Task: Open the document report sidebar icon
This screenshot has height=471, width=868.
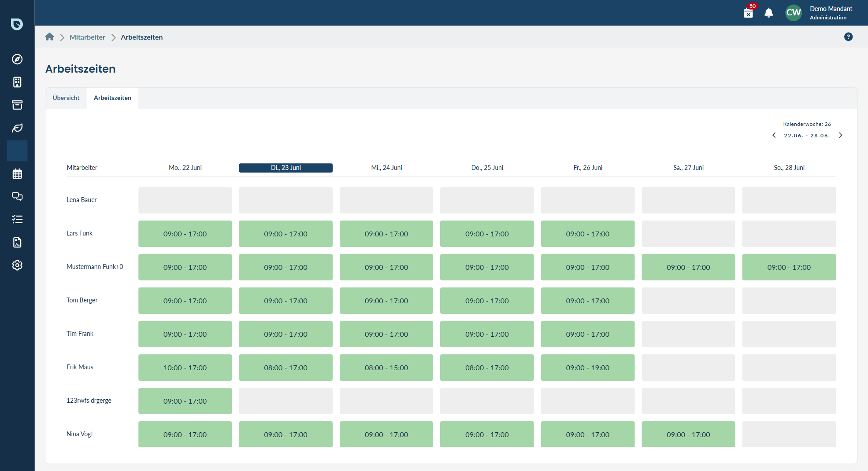Action: [17, 242]
